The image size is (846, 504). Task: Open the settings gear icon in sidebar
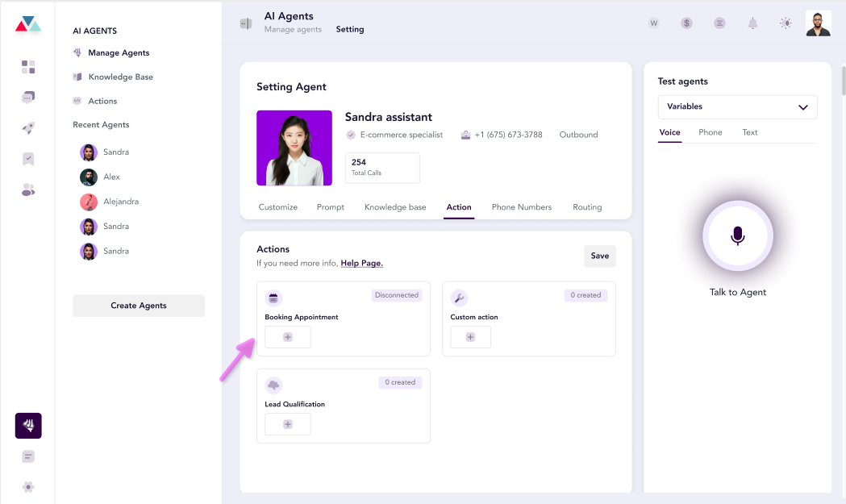[28, 487]
